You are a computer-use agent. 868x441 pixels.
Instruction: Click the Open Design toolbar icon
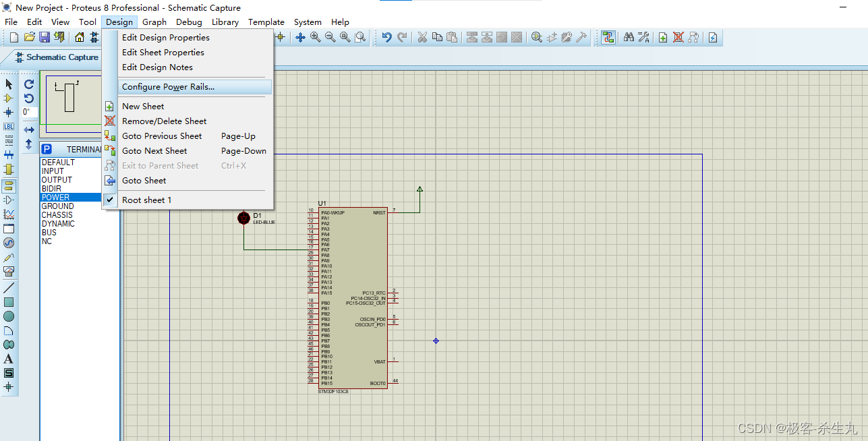[x=29, y=37]
